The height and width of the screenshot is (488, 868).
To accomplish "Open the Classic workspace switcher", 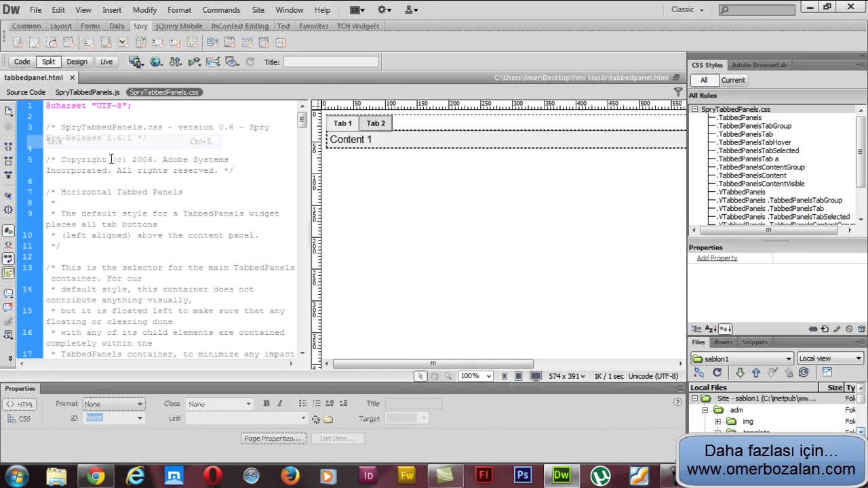I will [688, 9].
